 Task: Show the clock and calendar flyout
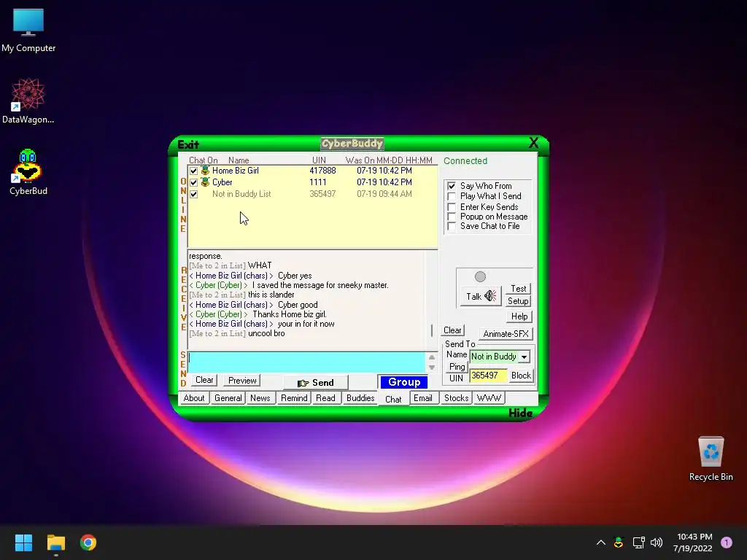[693, 542]
